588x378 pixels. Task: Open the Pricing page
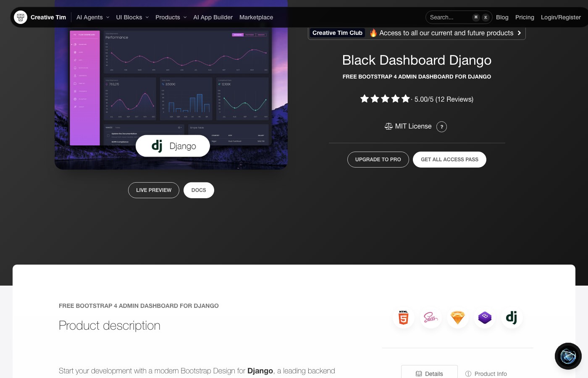[x=525, y=17]
